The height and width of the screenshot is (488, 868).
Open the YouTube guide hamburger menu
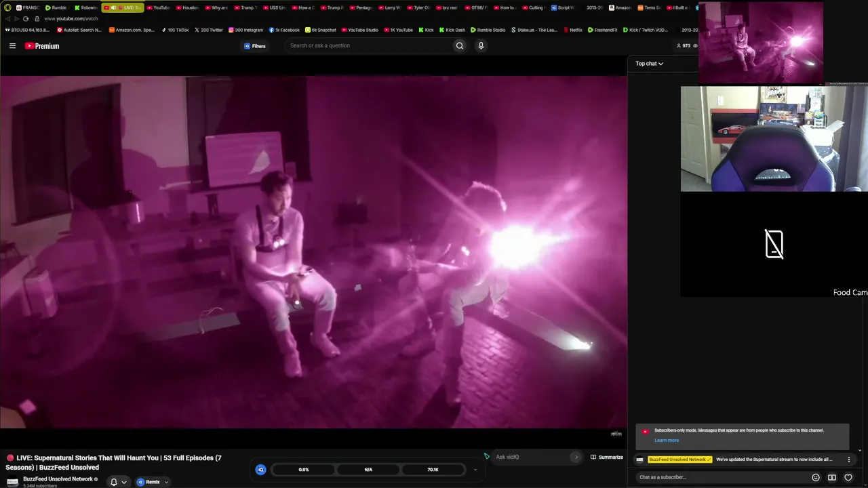click(x=12, y=46)
